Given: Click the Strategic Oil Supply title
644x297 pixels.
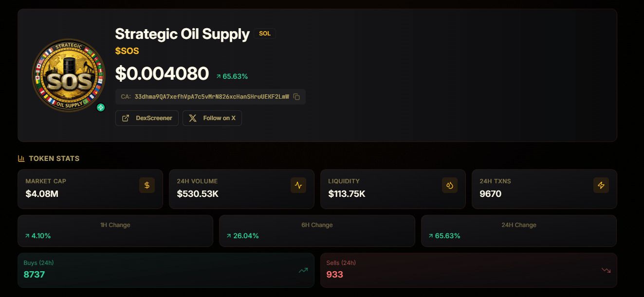Looking at the screenshot, I should (182, 34).
